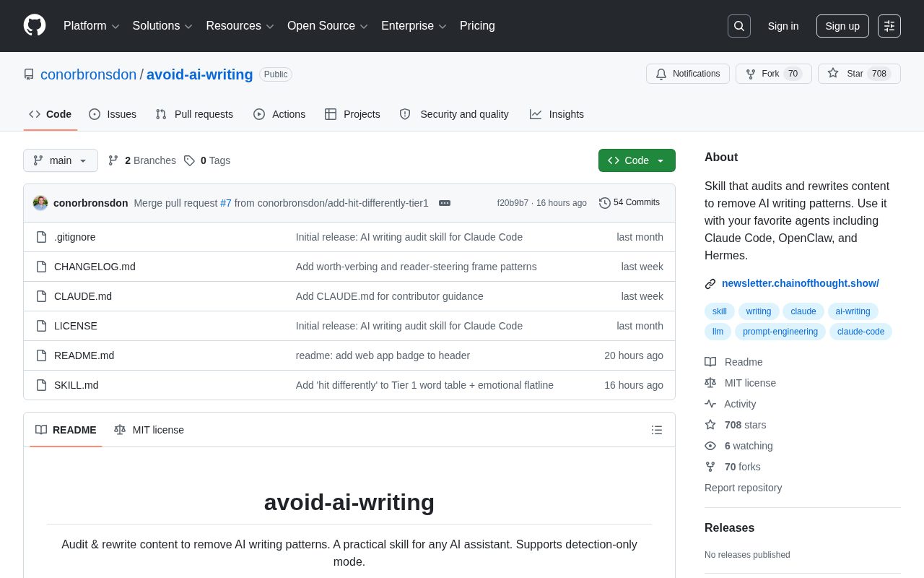Expand the Platform menu chevron

pyautogui.click(x=115, y=26)
